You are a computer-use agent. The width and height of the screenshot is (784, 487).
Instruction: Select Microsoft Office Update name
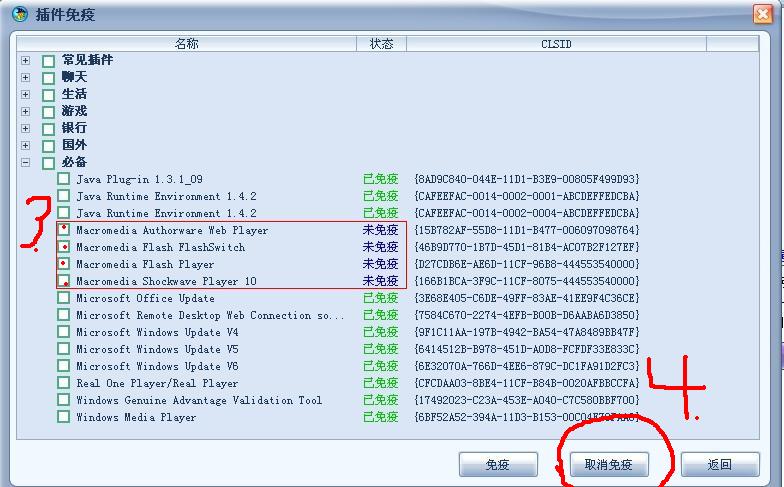tap(146, 298)
